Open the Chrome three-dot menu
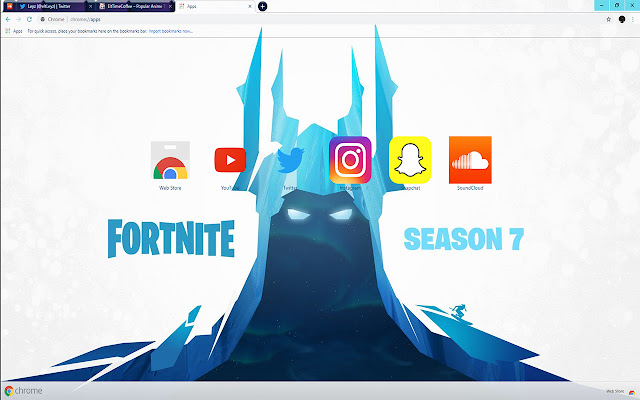This screenshot has width=640, height=400. (x=633, y=19)
